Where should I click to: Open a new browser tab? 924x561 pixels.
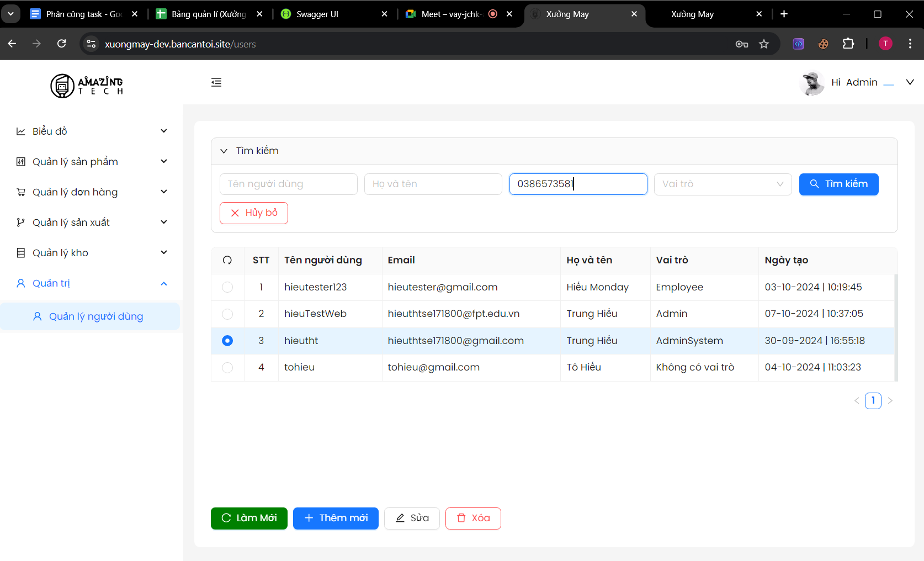click(784, 14)
